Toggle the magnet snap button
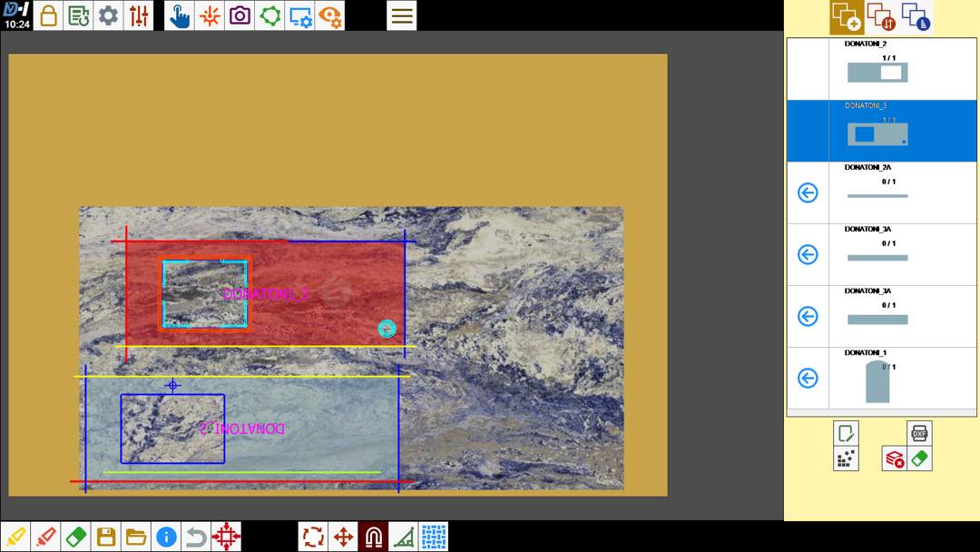 pos(373,537)
